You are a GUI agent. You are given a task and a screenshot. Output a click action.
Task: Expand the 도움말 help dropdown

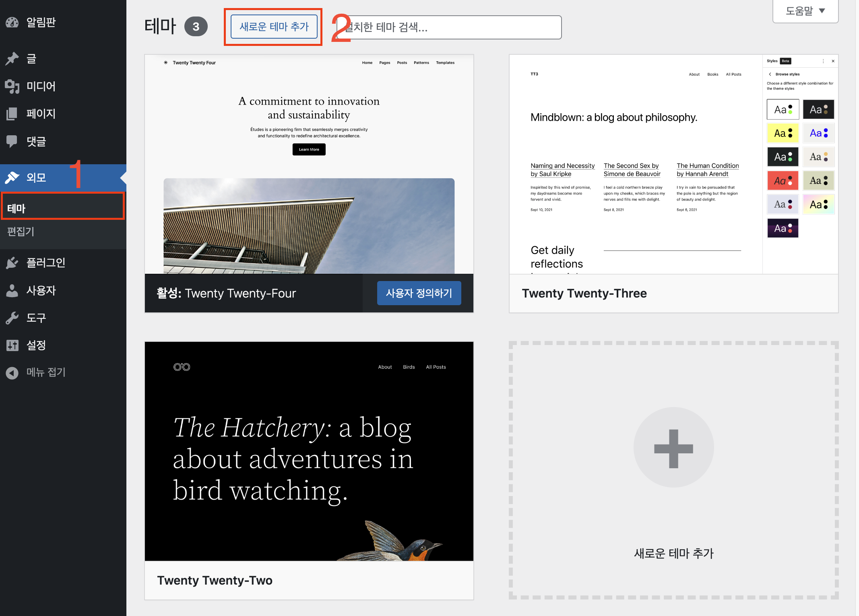[805, 11]
